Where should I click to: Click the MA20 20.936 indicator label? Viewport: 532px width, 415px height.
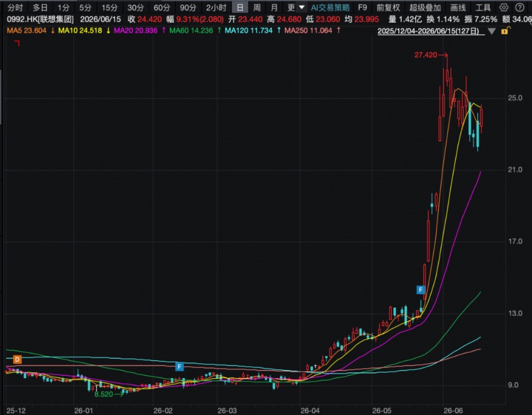coord(135,31)
